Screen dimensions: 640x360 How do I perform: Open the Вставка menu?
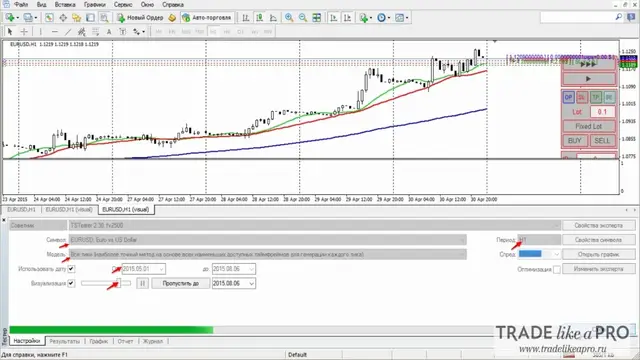click(65, 4)
